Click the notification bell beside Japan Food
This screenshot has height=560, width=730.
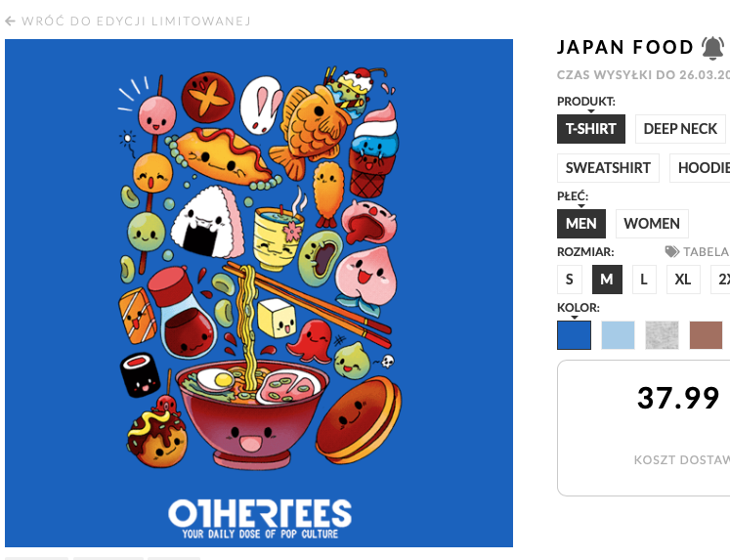[712, 47]
